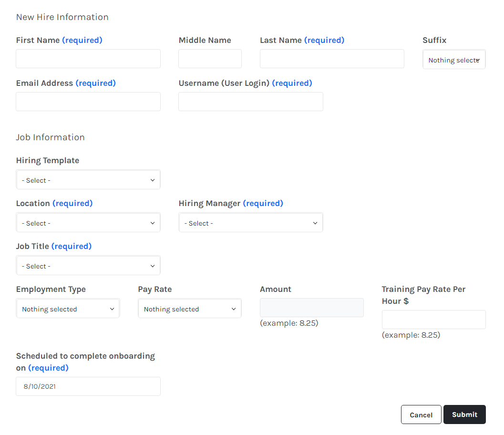The height and width of the screenshot is (435, 504).
Task: Focus the Last Name input field
Action: [332, 59]
